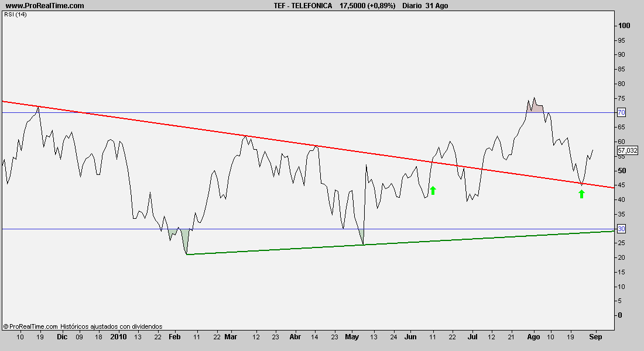Image resolution: width=644 pixels, height=351 pixels.
Task: Click the ProRealTime.com copyright notice
Action: pyautogui.click(x=30, y=326)
